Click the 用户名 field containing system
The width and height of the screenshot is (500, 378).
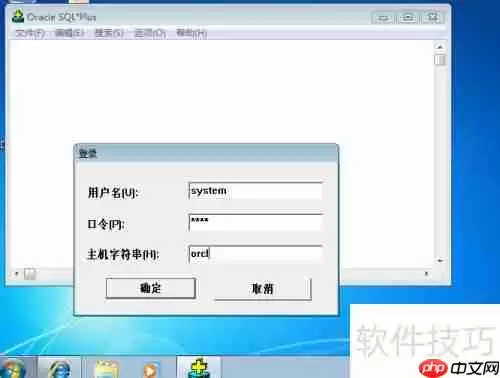pyautogui.click(x=255, y=191)
